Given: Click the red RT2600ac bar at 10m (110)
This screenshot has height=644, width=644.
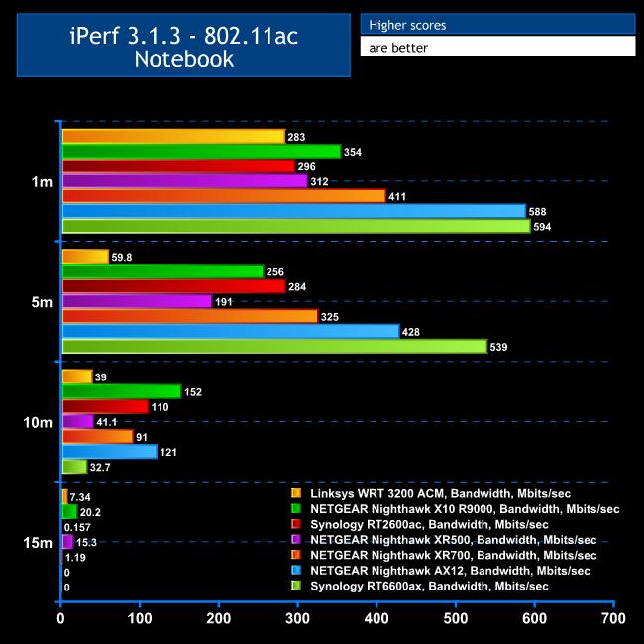Looking at the screenshot, I should pos(105,406).
